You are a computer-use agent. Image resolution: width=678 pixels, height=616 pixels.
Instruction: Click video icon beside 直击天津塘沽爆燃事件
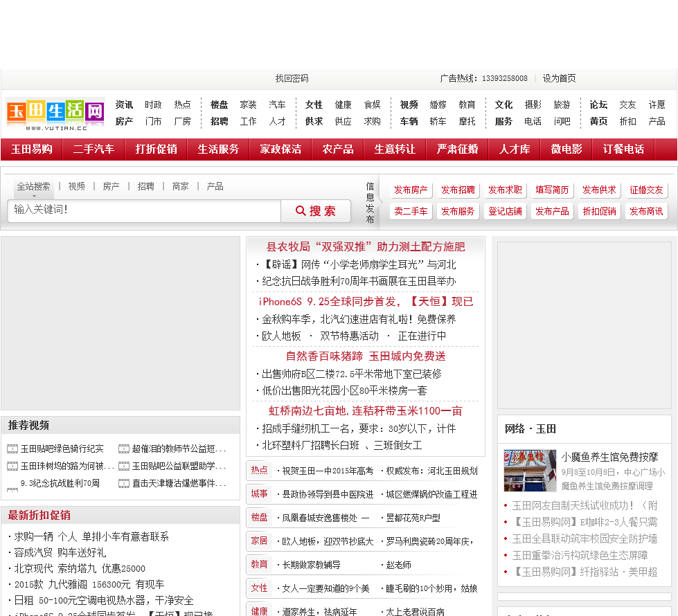124,483
